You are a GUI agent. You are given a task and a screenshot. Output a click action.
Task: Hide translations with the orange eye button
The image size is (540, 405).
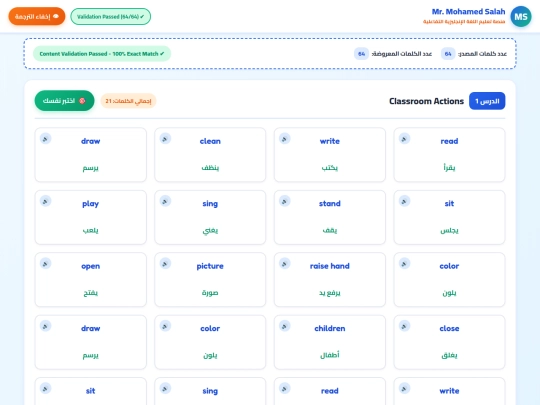[37, 16]
